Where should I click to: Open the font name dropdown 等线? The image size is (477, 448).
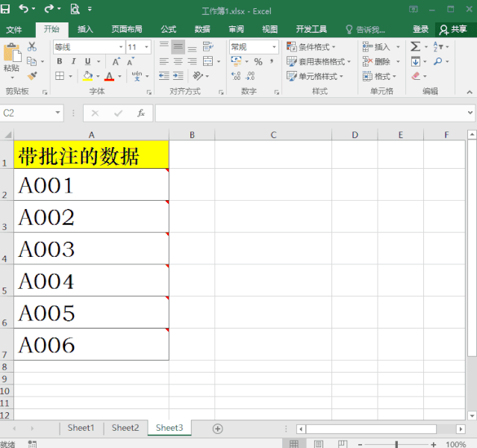point(121,47)
